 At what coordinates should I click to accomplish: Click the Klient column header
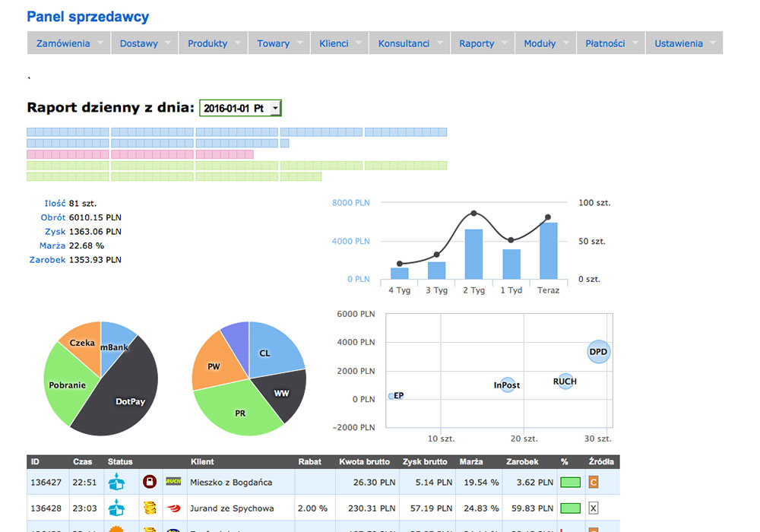point(202,462)
